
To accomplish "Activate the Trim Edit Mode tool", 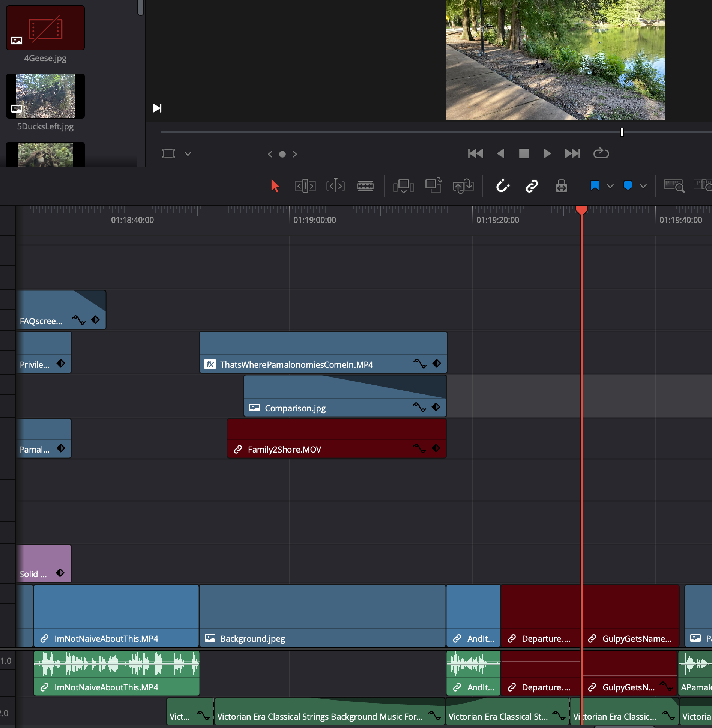I will tap(305, 186).
